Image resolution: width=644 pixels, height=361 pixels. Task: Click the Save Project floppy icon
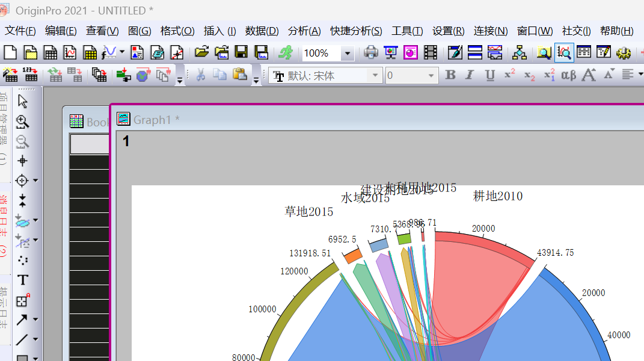pos(241,52)
